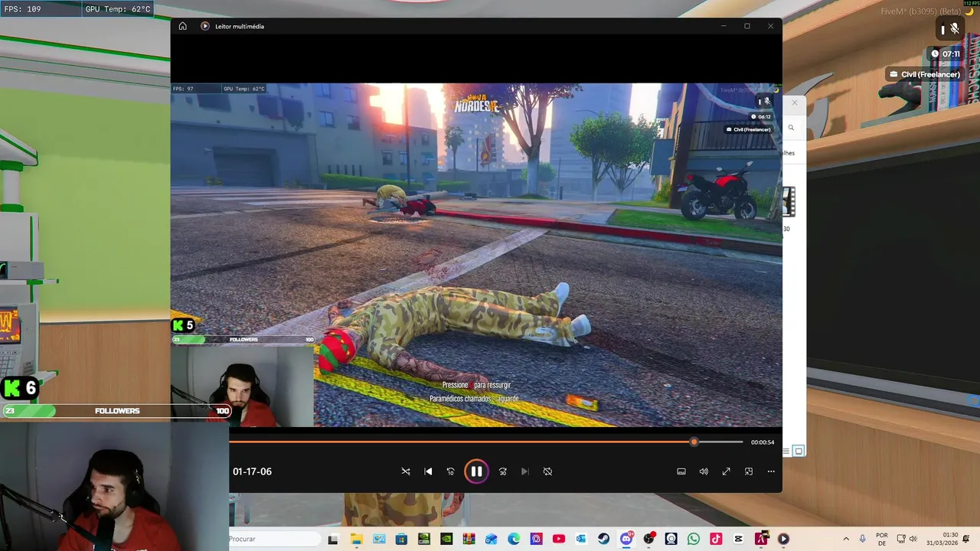The height and width of the screenshot is (551, 980).
Task: Switch the player to full screen
Action: (x=726, y=471)
